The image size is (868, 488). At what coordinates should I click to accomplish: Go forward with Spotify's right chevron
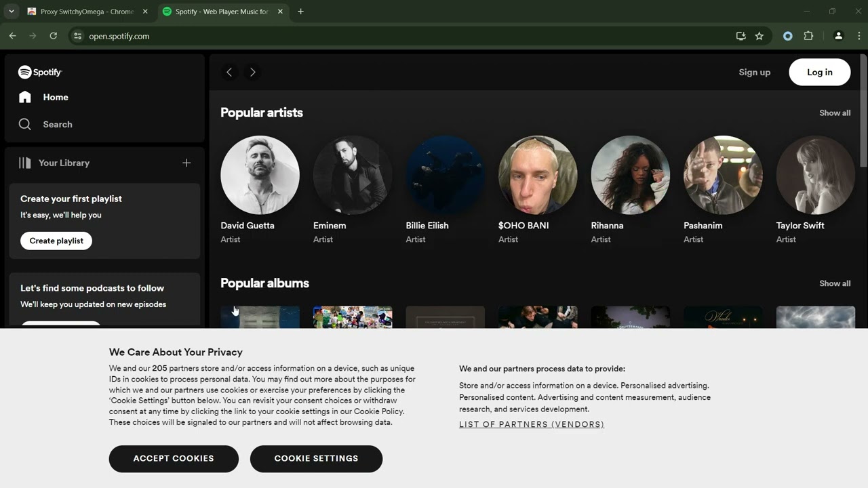click(253, 72)
